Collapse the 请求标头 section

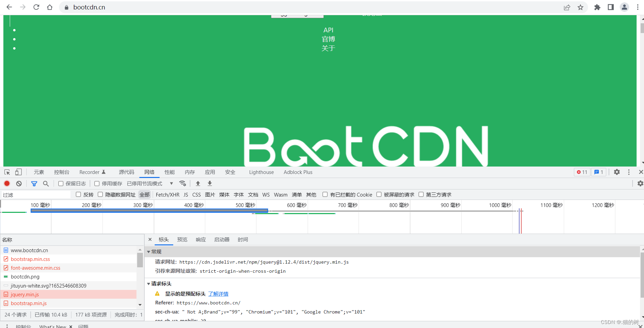pyautogui.click(x=149, y=284)
